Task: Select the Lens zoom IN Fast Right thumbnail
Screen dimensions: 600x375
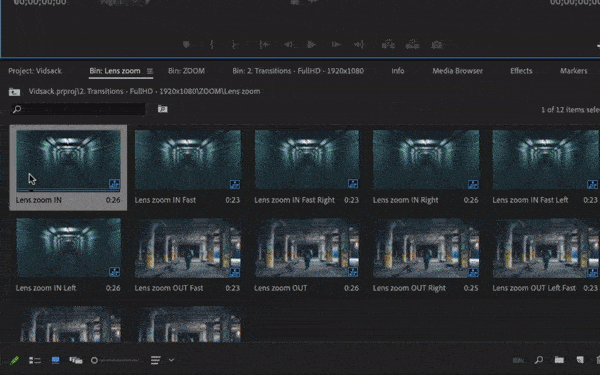Action: pos(307,160)
